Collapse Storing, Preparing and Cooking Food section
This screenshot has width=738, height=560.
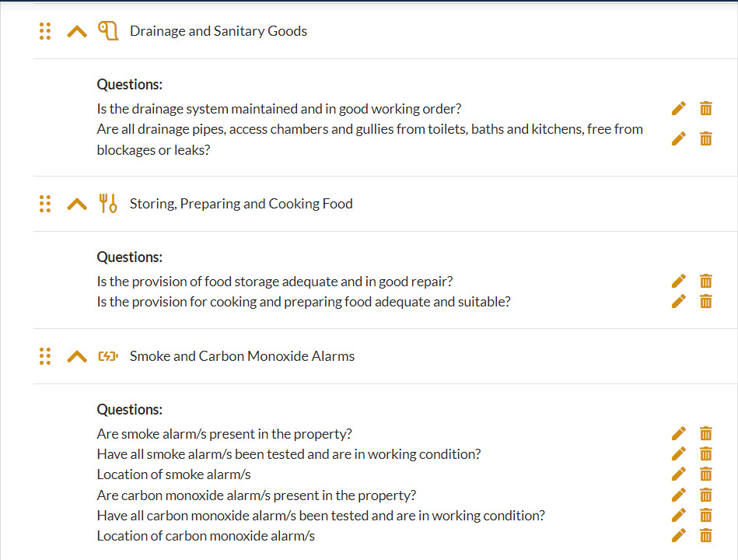(77, 205)
